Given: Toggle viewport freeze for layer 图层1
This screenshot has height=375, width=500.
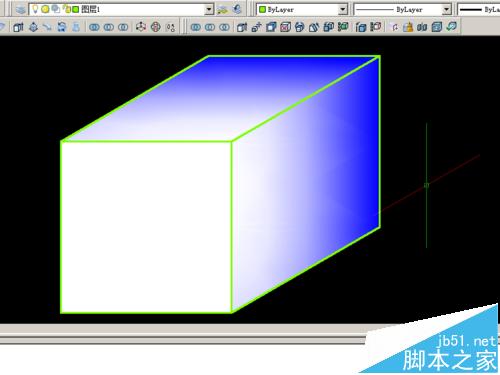Looking at the screenshot, I should click(x=55, y=9).
